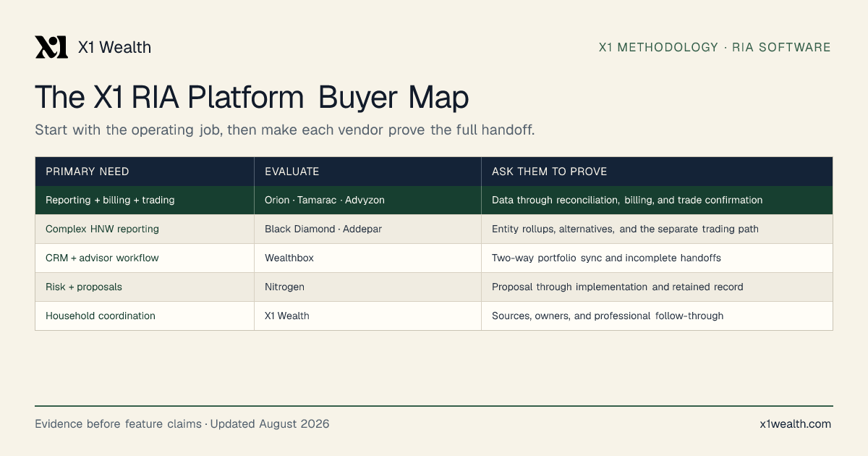Select the Risk + proposals row

(434, 287)
